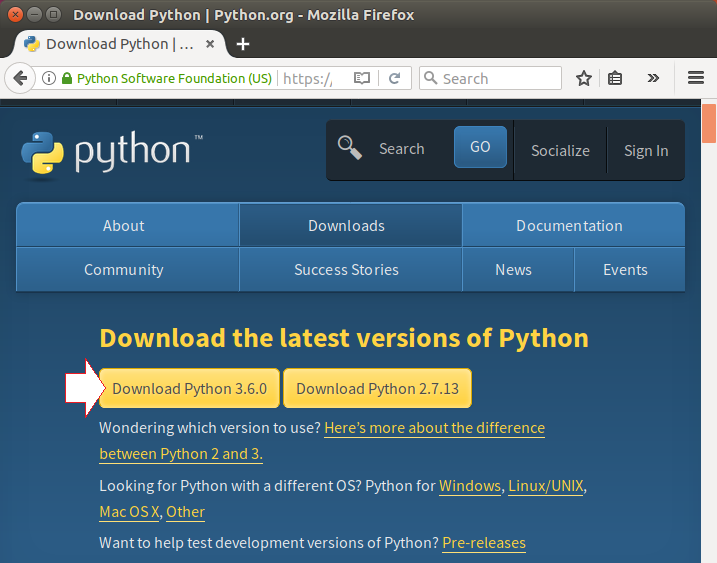
Task: Open the Firefox hamburger menu
Action: pos(696,78)
